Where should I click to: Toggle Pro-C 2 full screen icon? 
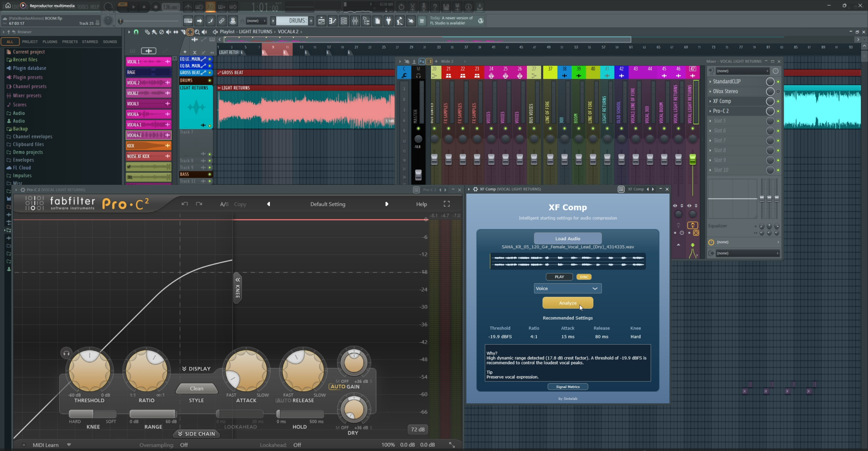[447, 204]
